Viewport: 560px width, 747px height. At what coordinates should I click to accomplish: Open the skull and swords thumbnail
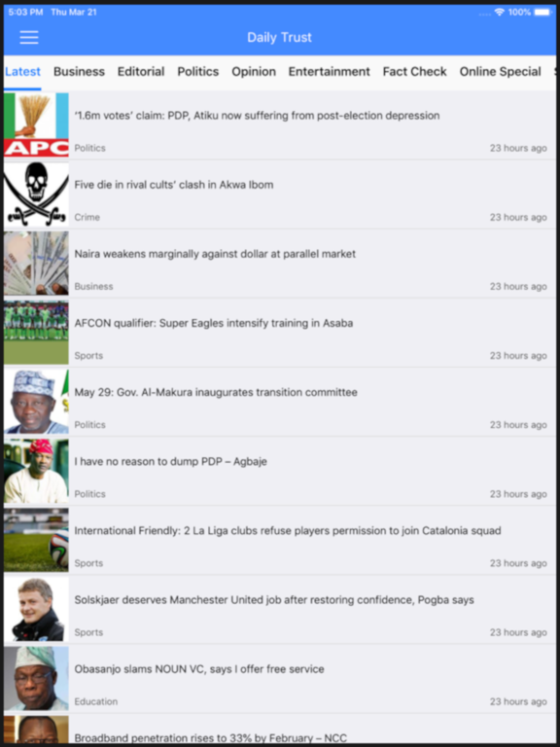[x=36, y=194]
